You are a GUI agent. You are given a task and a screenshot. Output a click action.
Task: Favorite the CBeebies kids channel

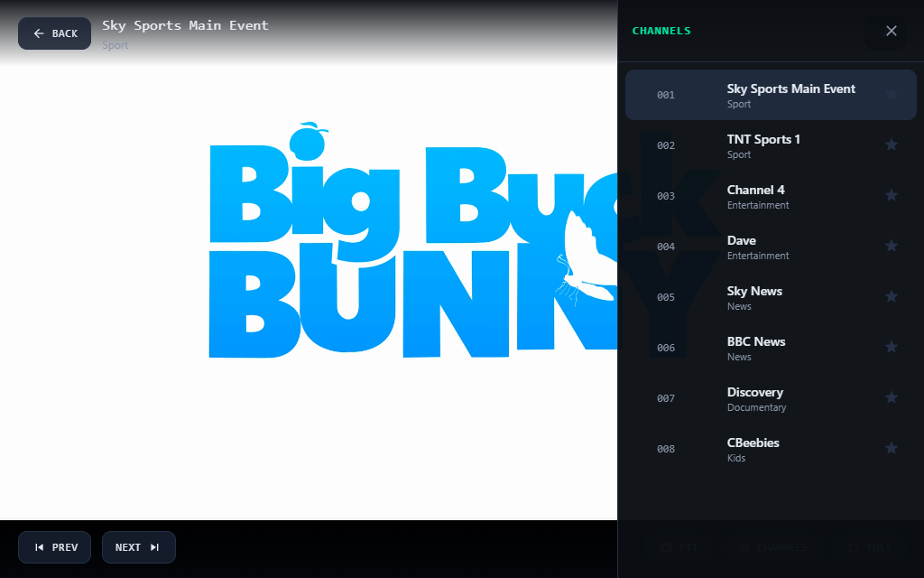[x=891, y=449]
